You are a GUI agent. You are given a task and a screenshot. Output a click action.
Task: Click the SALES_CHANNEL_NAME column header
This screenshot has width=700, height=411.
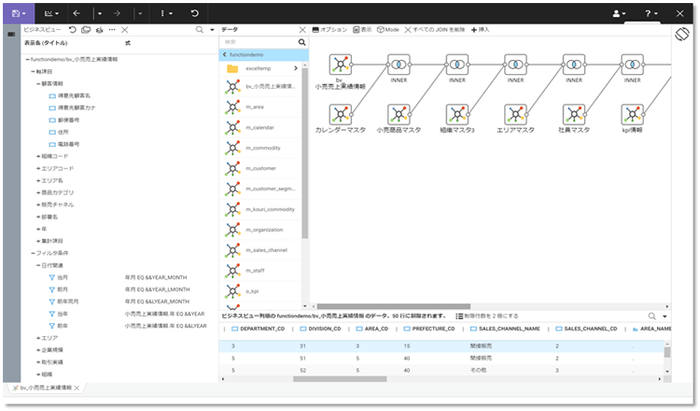[x=505, y=329]
